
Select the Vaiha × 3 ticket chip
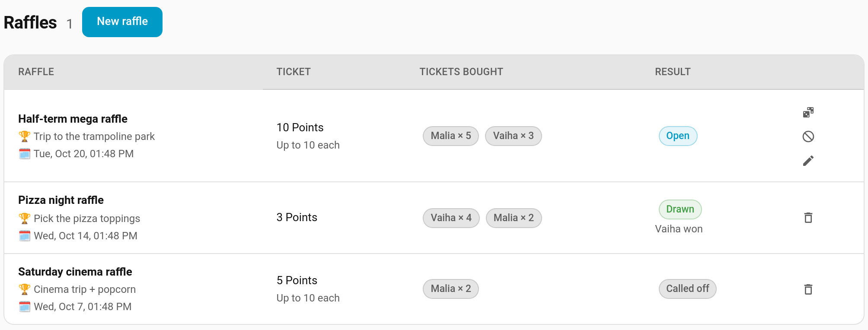(513, 136)
